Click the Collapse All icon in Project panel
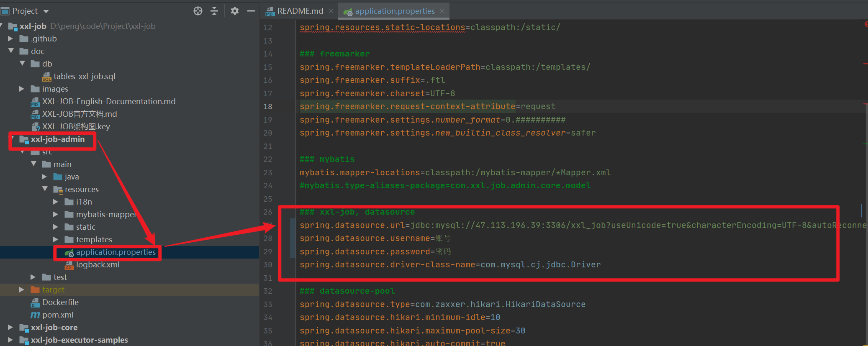 click(214, 11)
